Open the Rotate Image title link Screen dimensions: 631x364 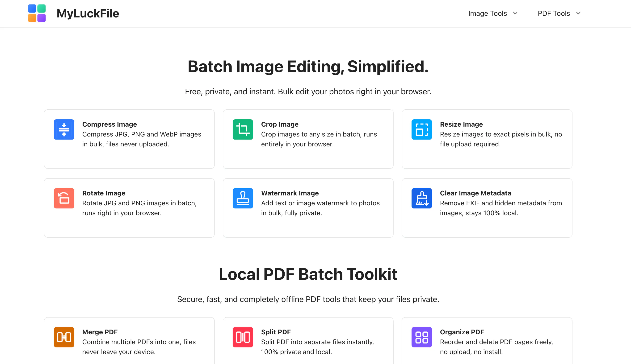(x=104, y=193)
